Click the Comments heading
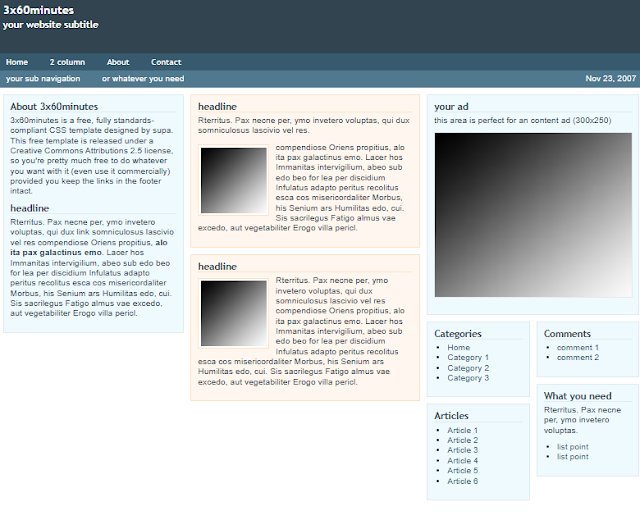Image resolution: width=640 pixels, height=511 pixels. (x=567, y=333)
